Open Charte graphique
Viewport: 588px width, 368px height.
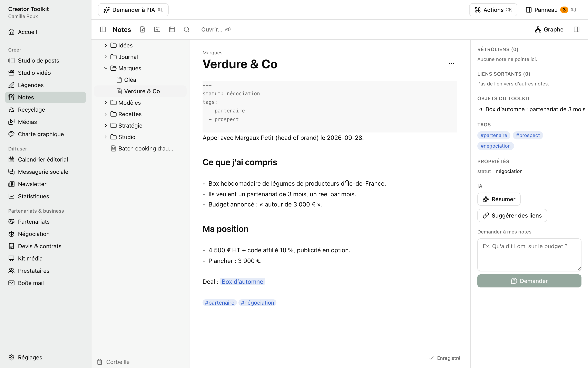click(x=46, y=134)
